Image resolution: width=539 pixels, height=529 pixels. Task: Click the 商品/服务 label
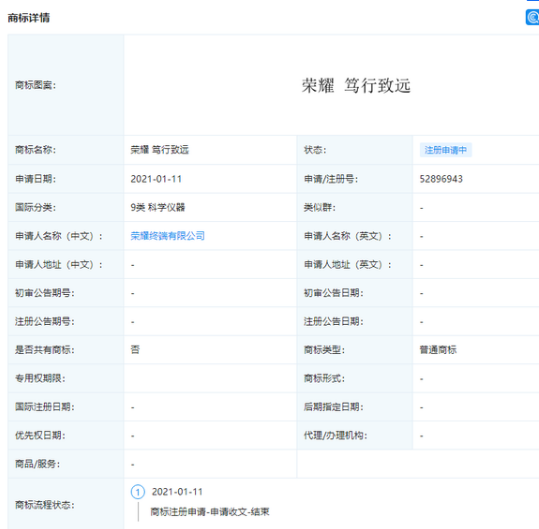click(37, 464)
